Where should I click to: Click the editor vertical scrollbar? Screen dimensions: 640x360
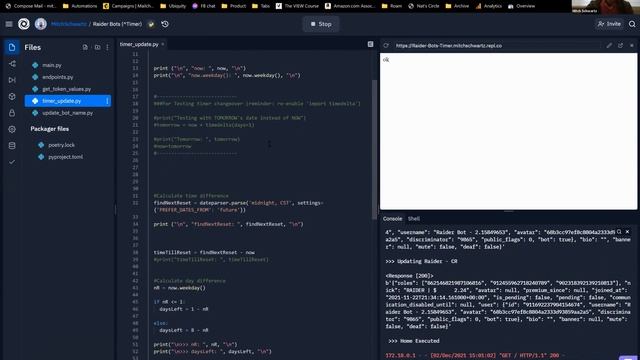point(374,149)
